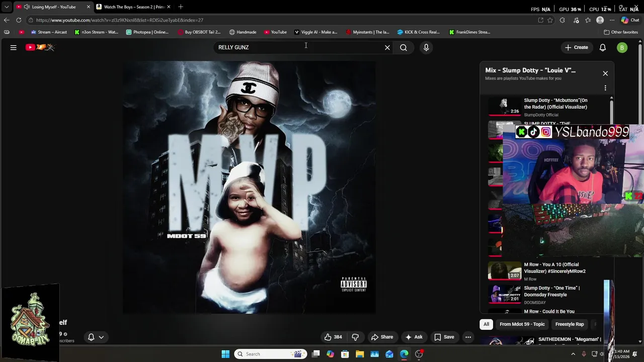644x362 pixels.
Task: Open the media control music-note icon
Action: [576, 20]
